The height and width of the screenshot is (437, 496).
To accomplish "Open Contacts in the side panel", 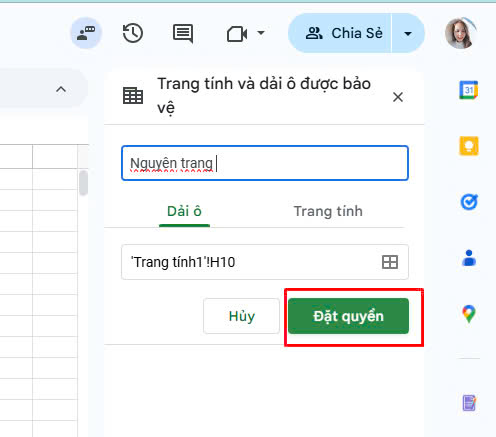I will [469, 258].
